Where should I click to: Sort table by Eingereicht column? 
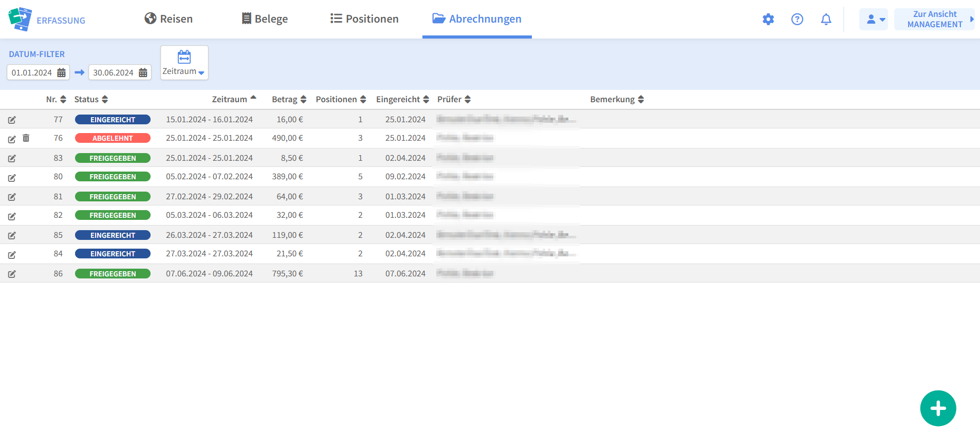[x=402, y=99]
